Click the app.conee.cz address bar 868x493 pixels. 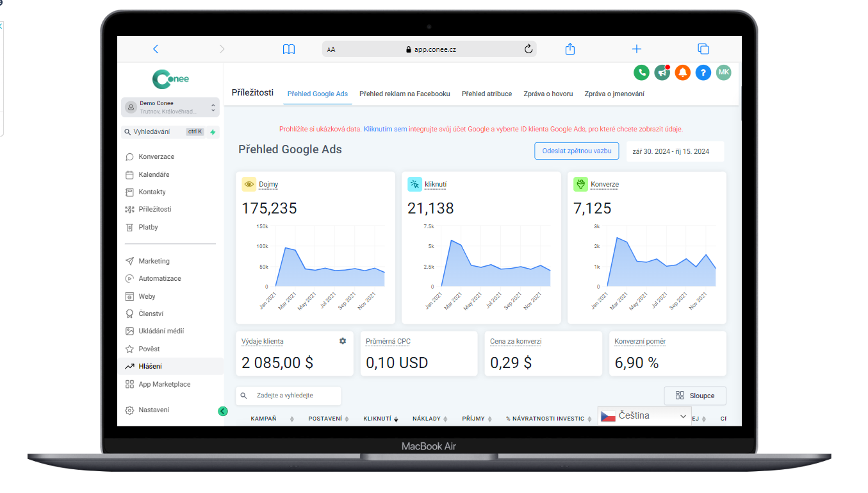[429, 49]
